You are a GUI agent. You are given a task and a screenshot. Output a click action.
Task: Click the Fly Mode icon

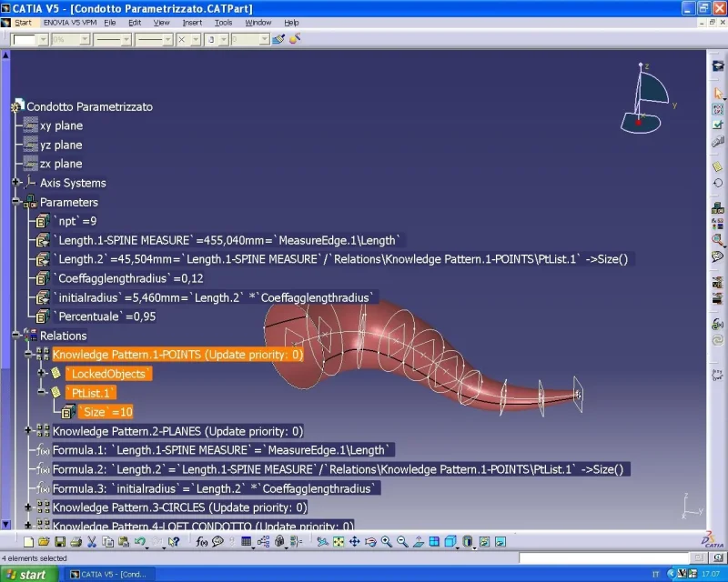[323, 542]
